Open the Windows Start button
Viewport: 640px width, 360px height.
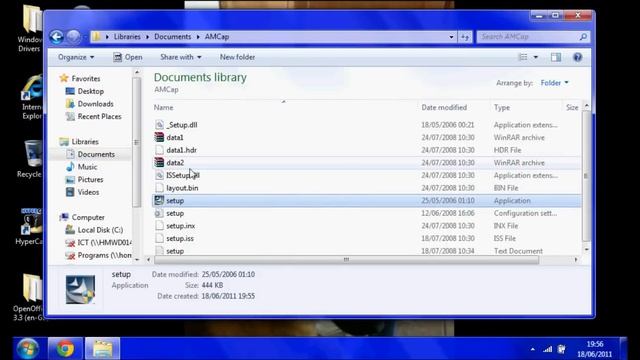[x=28, y=348]
